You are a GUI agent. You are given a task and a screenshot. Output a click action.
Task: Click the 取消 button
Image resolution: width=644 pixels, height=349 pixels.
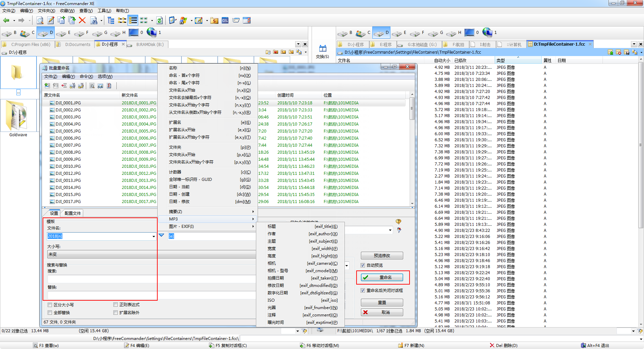coord(382,312)
